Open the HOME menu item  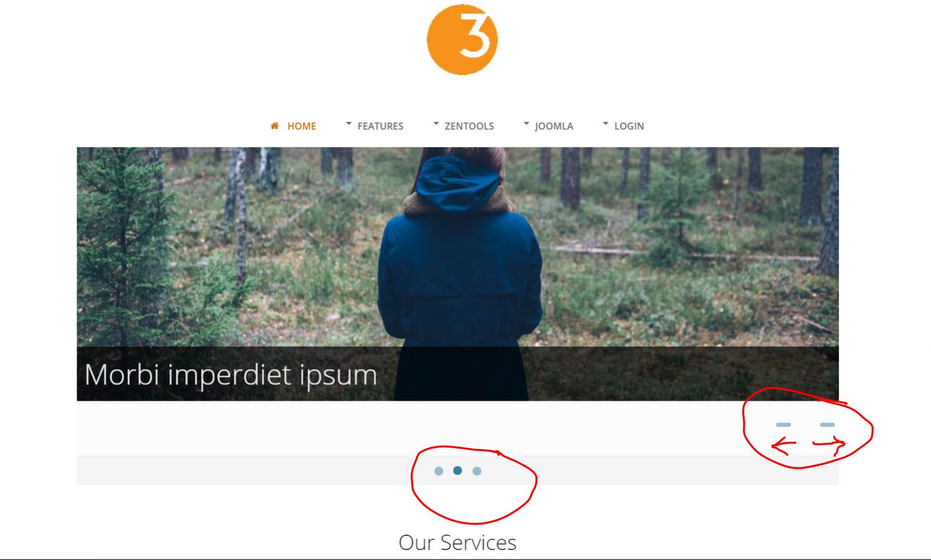click(x=301, y=126)
